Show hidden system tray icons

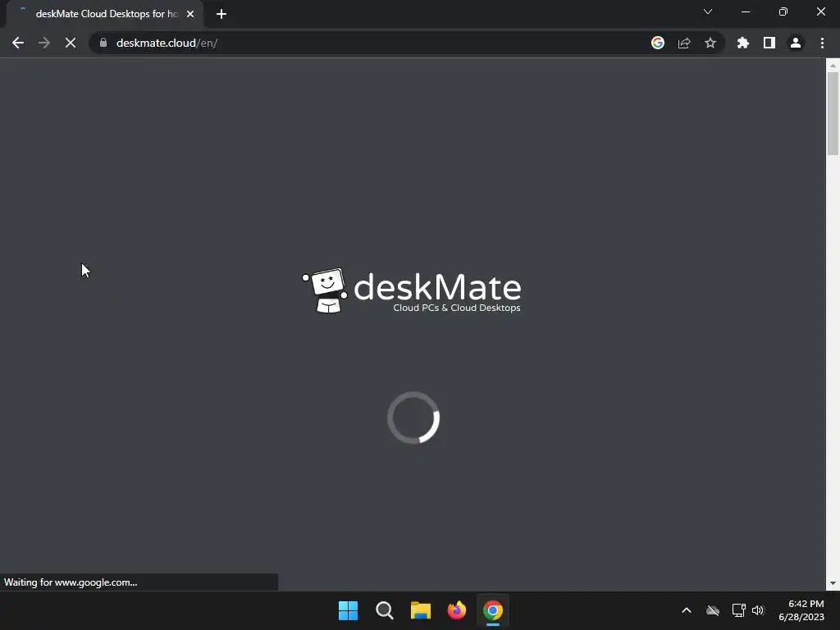[x=687, y=610]
